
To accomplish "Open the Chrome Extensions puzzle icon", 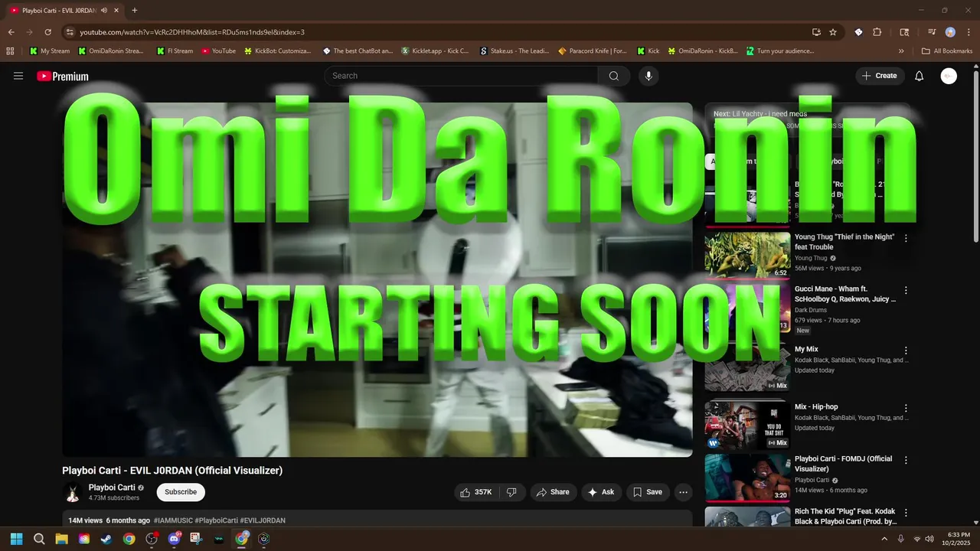I will pyautogui.click(x=877, y=32).
